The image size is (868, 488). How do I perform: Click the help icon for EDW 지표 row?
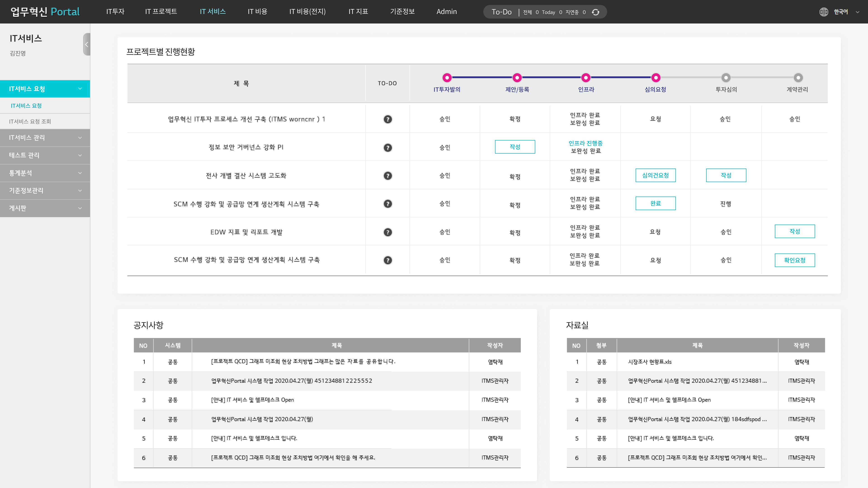point(388,232)
